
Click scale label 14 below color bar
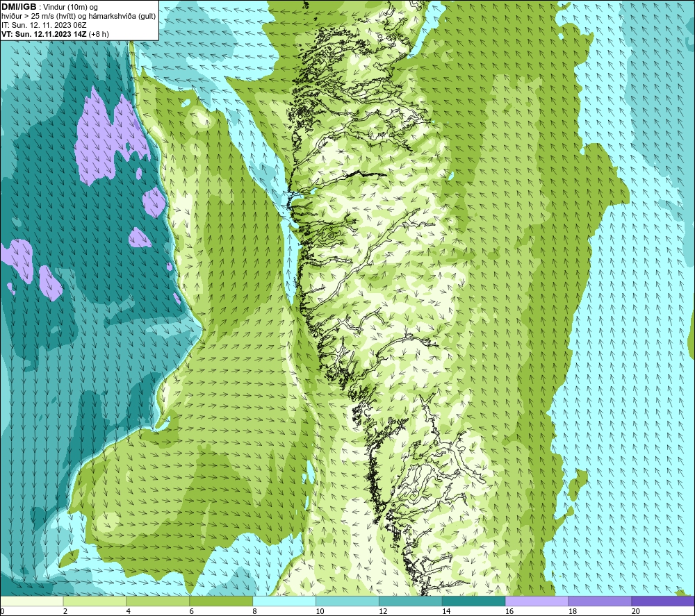pyautogui.click(x=446, y=611)
